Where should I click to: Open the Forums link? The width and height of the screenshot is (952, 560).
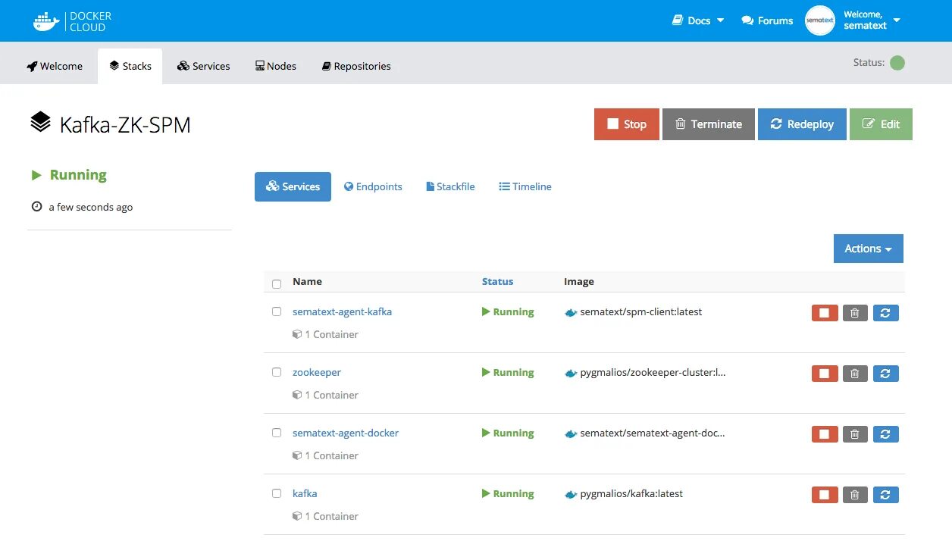[x=767, y=20]
